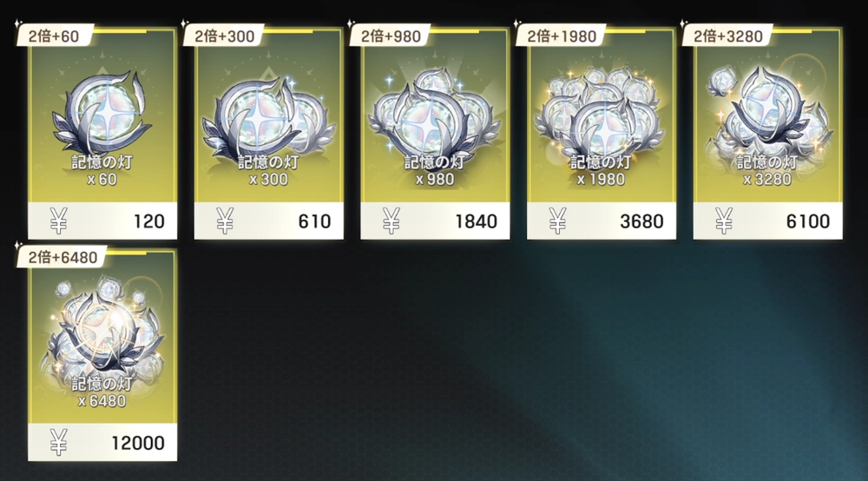
Task: Tap the 12000 yen price bar
Action: click(x=102, y=442)
